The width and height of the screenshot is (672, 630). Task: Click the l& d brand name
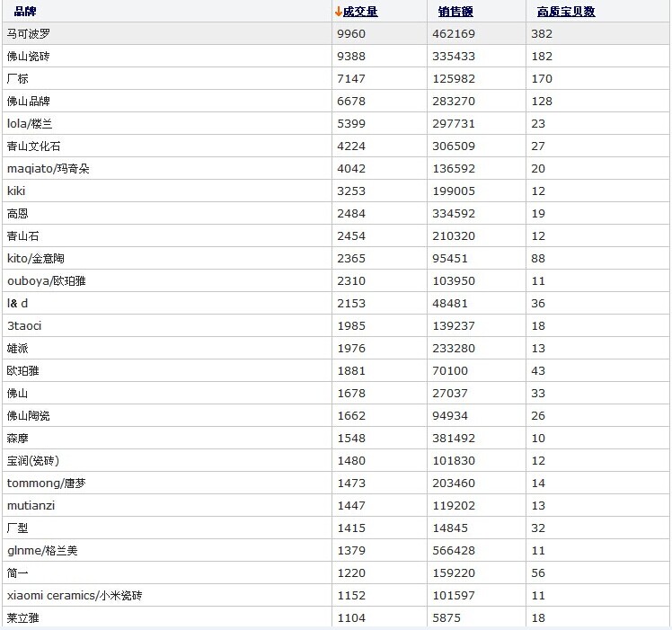pyautogui.click(x=18, y=304)
